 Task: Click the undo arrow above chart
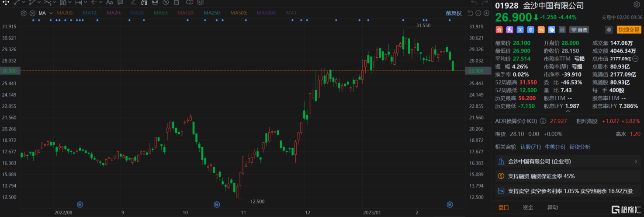coord(474,3)
